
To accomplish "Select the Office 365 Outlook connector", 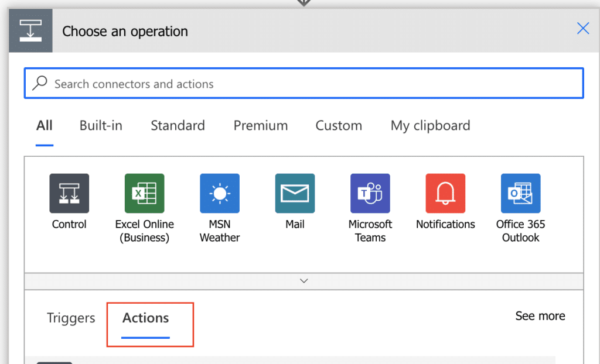I will click(x=520, y=193).
